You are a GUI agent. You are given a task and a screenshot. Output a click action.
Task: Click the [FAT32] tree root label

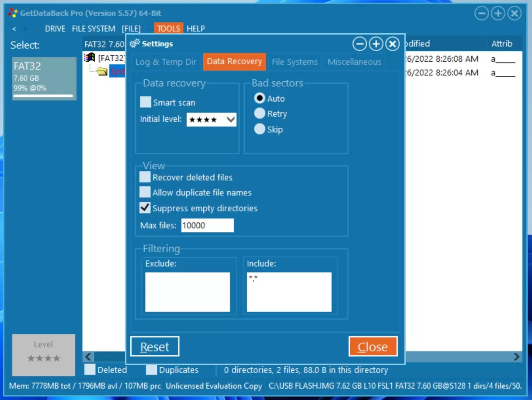click(x=111, y=58)
